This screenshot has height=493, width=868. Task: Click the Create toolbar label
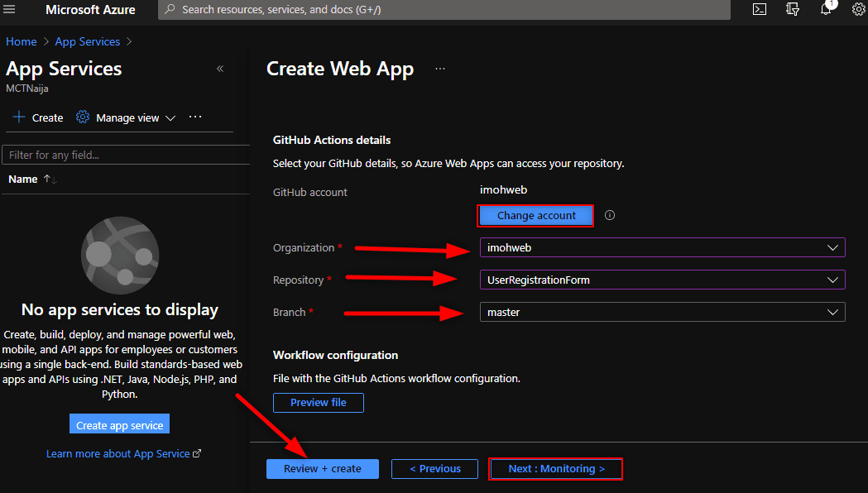coord(48,117)
